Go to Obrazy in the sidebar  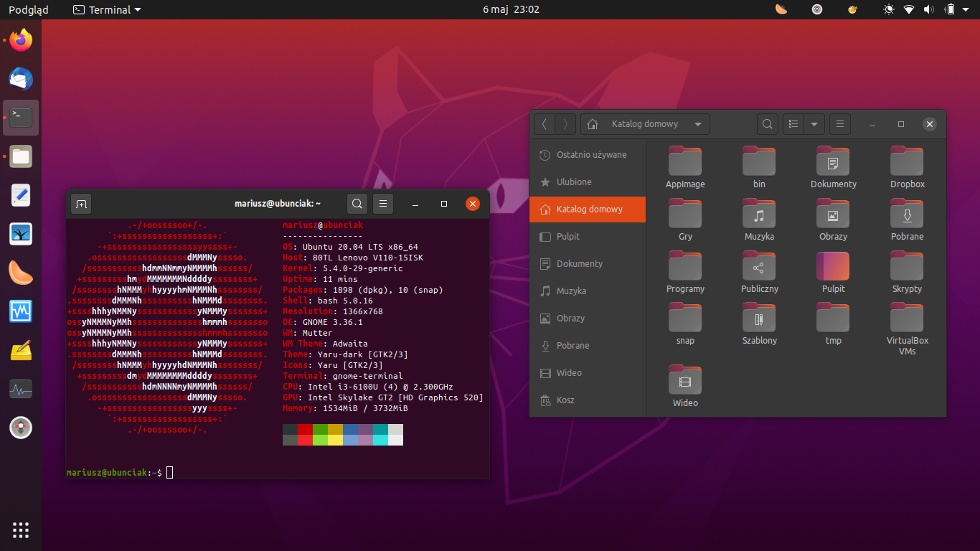pos(588,319)
